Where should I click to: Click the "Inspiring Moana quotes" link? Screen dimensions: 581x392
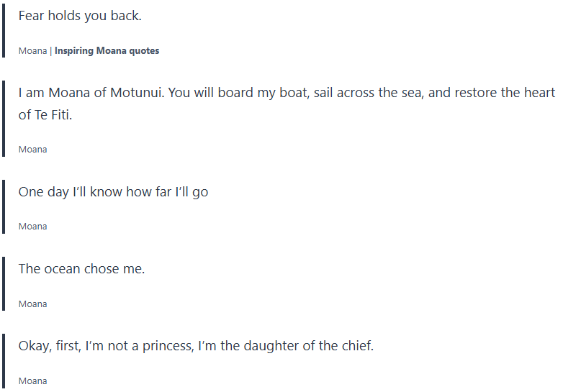tap(107, 51)
